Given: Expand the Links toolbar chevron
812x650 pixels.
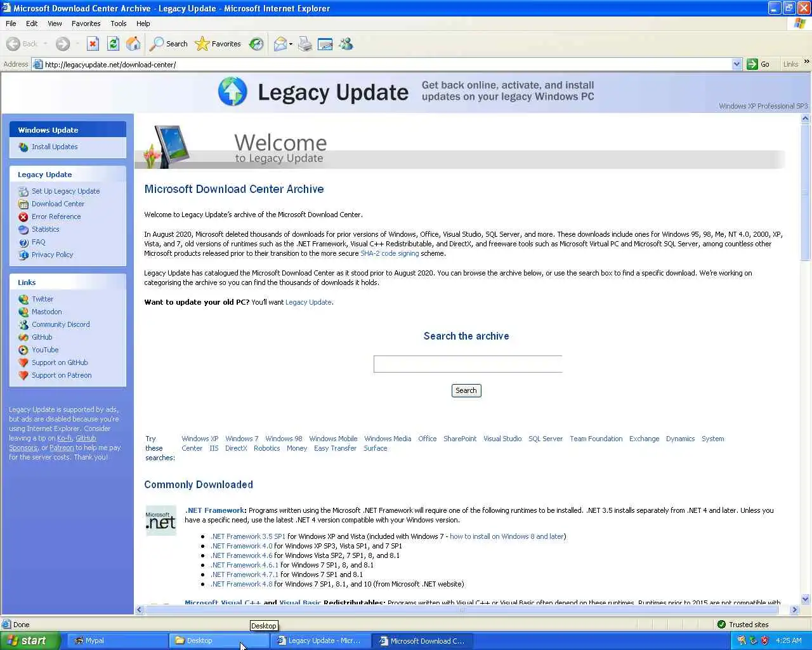Looking at the screenshot, I should pyautogui.click(x=806, y=62).
